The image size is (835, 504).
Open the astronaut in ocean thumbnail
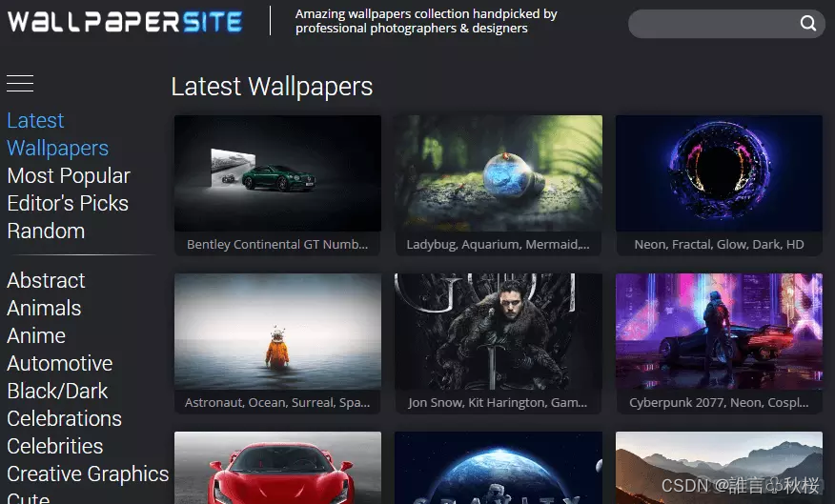point(277,331)
